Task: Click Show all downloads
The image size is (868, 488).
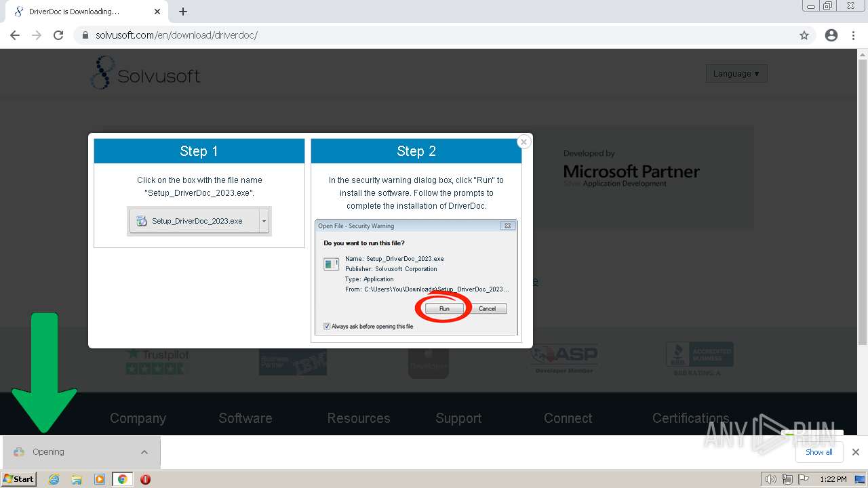Action: 819,452
